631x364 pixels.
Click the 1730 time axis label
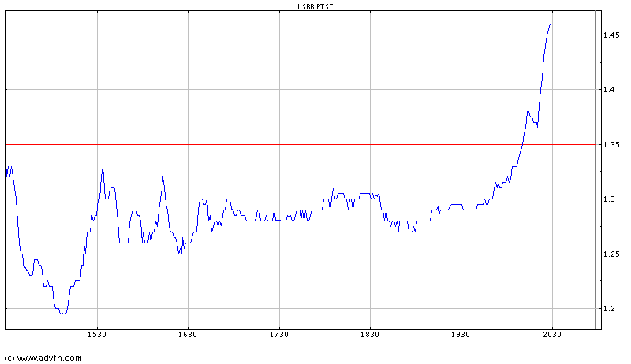(x=279, y=335)
